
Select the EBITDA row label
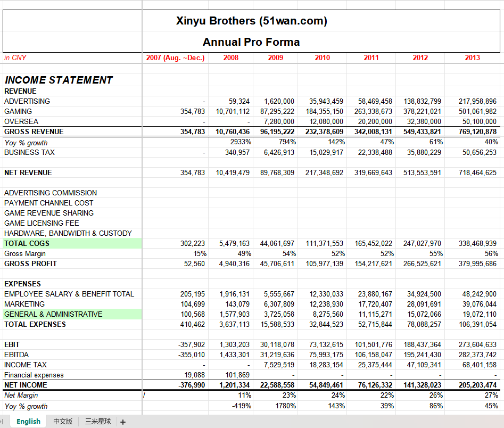(x=16, y=355)
